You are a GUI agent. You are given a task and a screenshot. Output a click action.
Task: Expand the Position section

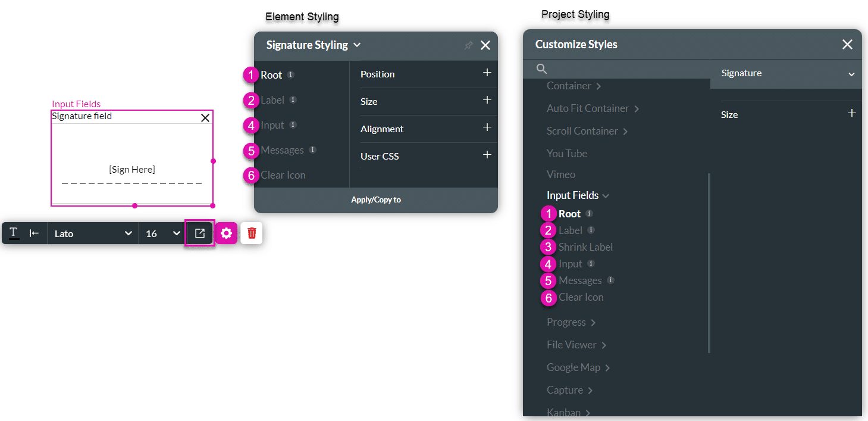click(487, 73)
